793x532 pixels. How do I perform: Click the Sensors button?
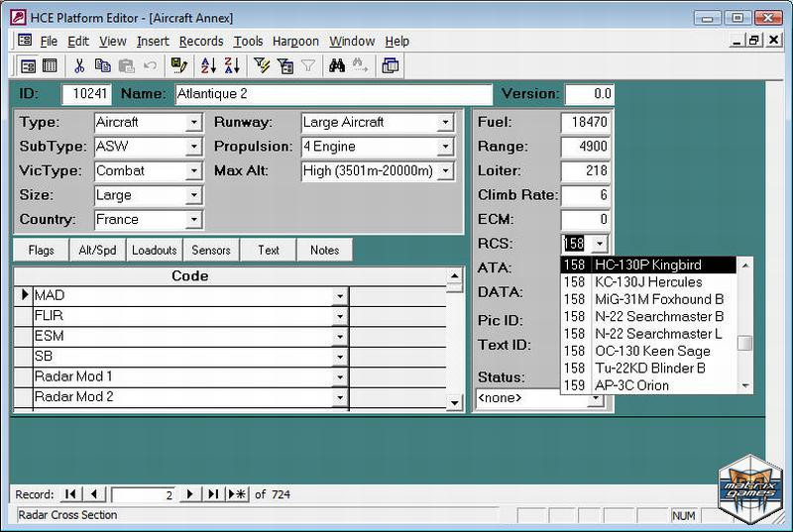point(211,250)
